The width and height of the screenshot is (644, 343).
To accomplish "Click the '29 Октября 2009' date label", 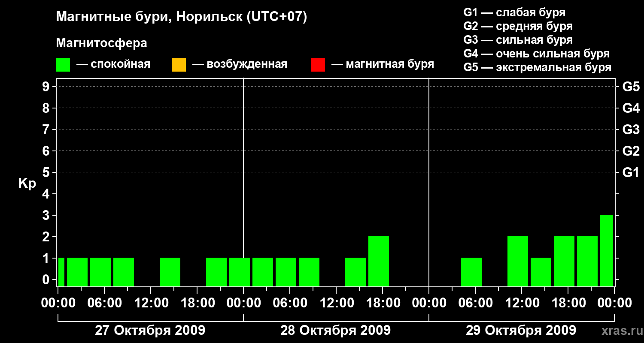I will (521, 331).
